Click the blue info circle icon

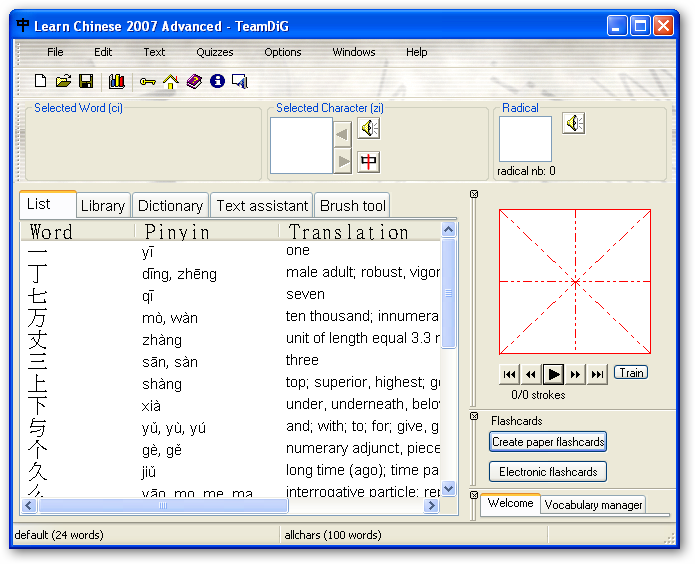click(x=217, y=81)
